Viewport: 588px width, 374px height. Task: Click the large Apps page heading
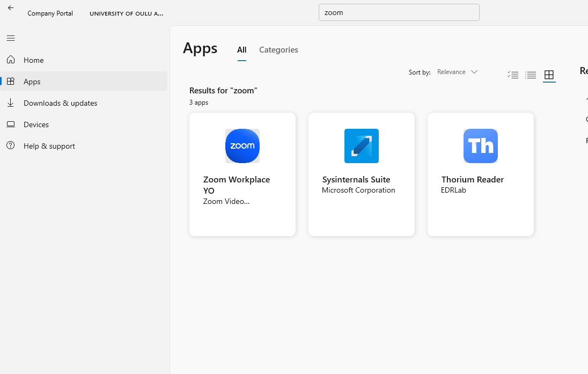tap(200, 49)
